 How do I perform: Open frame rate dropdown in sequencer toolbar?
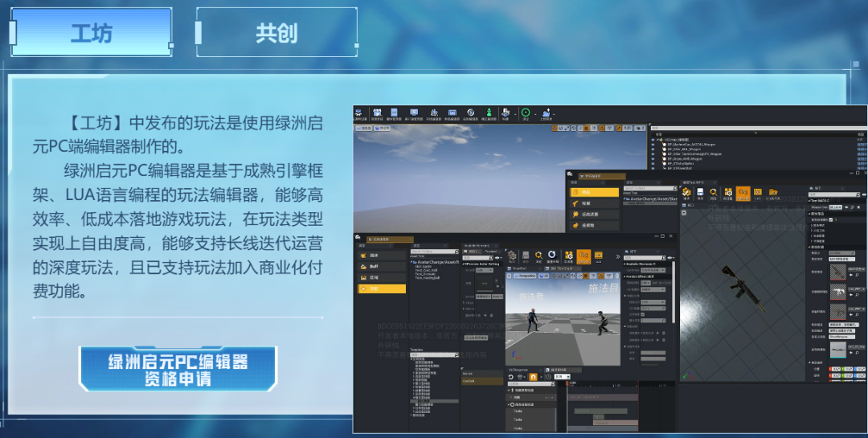coord(562,377)
